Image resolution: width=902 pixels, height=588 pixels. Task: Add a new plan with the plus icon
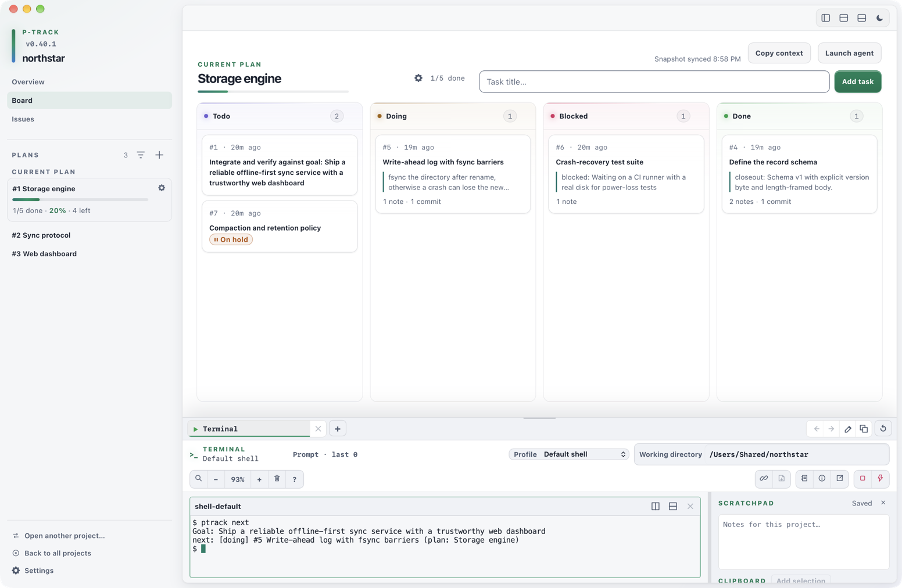[159, 155]
